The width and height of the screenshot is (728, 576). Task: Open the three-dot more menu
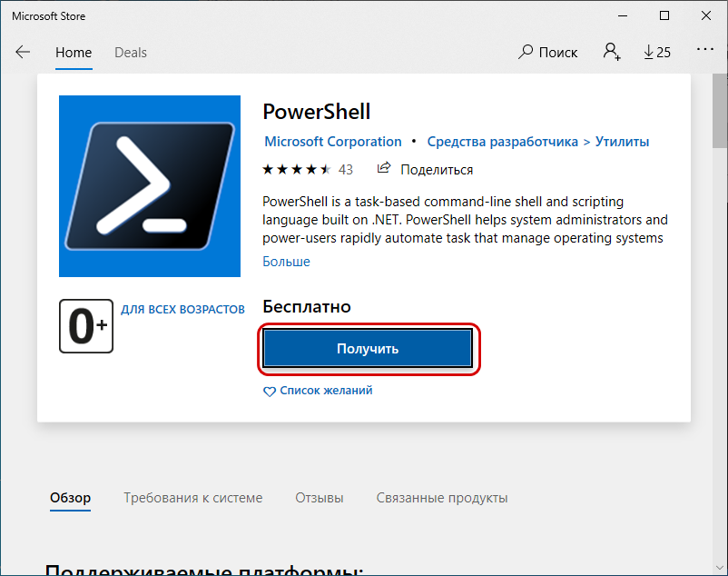point(705,50)
